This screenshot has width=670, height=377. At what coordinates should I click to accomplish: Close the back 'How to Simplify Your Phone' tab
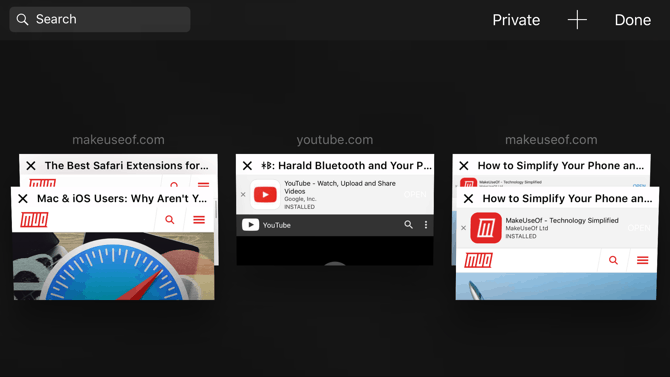[464, 166]
